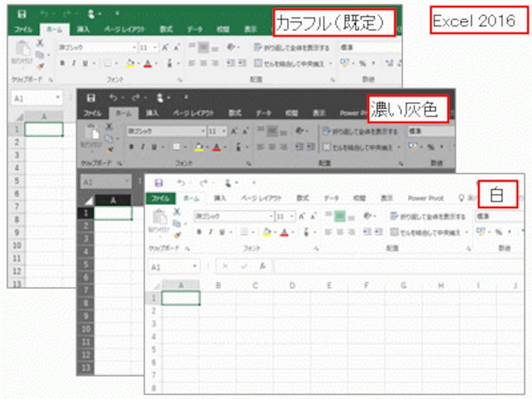Toggle Bold in the dark gray window

(x=131, y=147)
